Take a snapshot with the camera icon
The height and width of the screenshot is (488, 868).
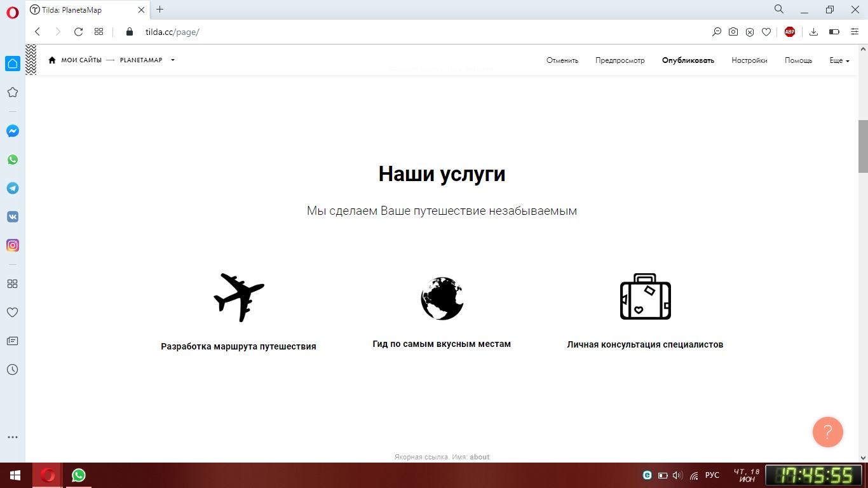[733, 32]
